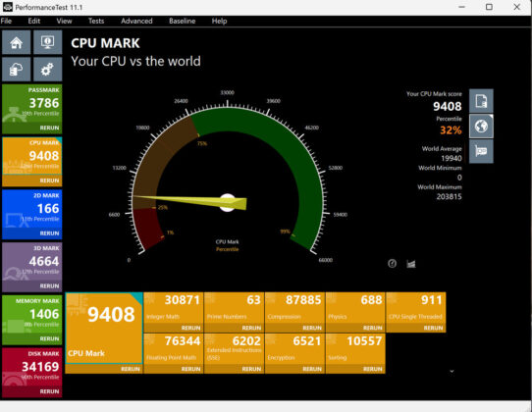532x412 pixels.
Task: Switch to the bar chart view icon
Action: pos(411,264)
